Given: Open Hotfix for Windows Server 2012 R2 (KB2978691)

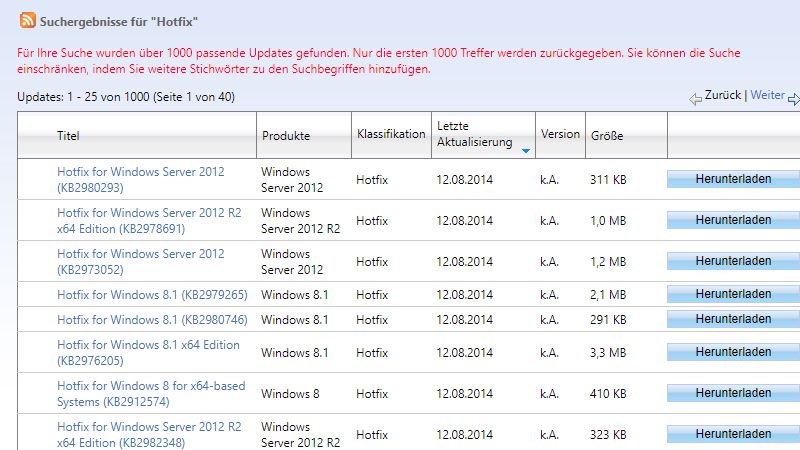Looking at the screenshot, I should (149, 220).
